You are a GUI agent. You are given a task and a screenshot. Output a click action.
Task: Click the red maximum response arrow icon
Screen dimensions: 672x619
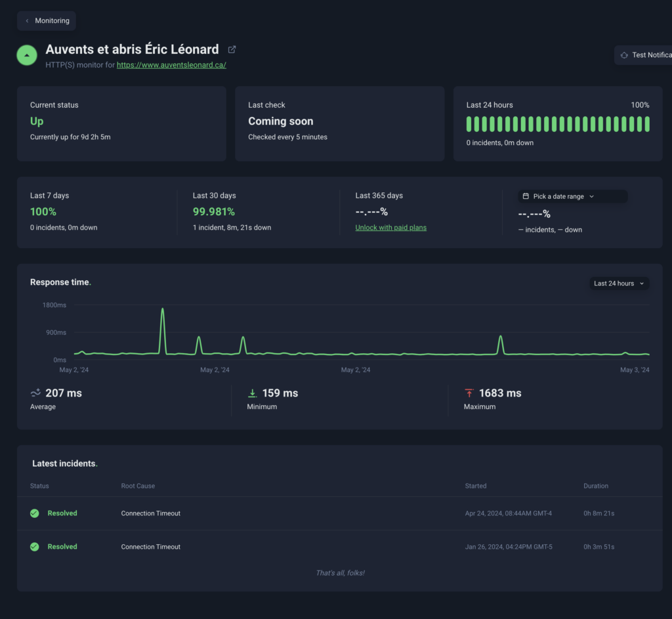coord(469,393)
